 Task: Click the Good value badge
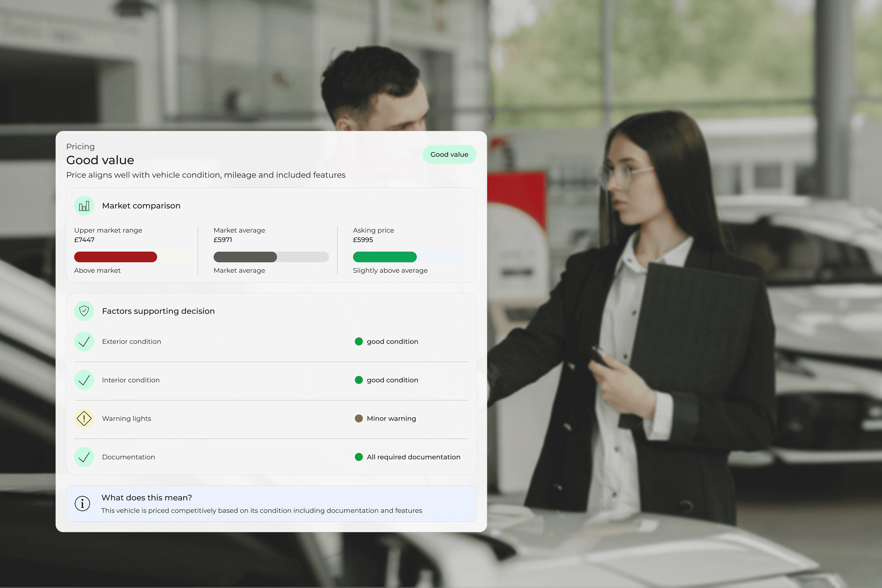point(449,154)
